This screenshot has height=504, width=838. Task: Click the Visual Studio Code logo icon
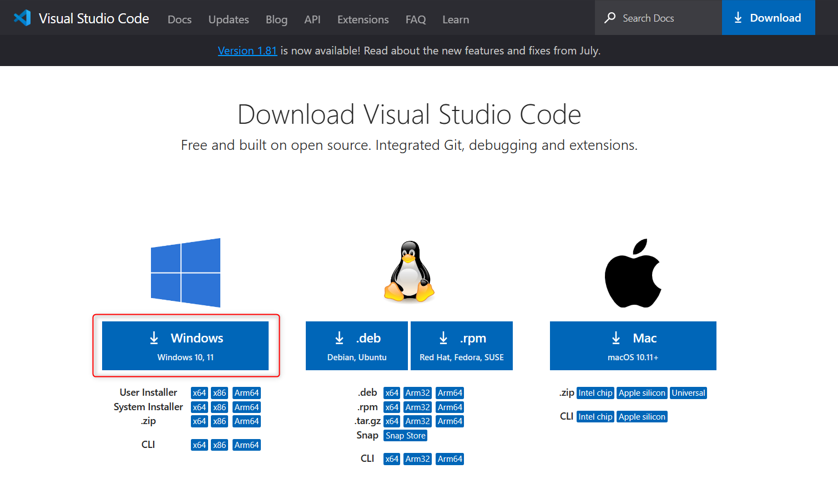[x=22, y=18]
